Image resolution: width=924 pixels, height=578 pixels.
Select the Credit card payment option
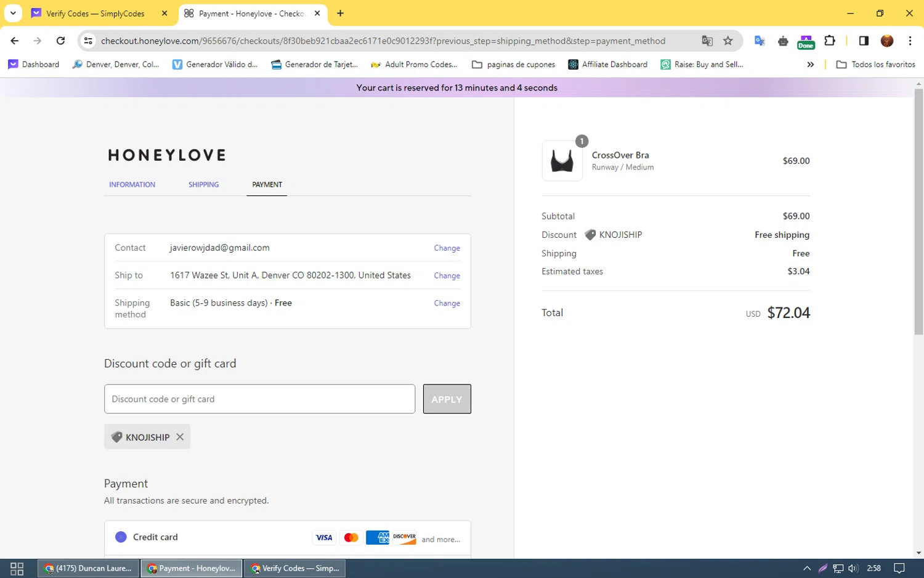pos(121,537)
